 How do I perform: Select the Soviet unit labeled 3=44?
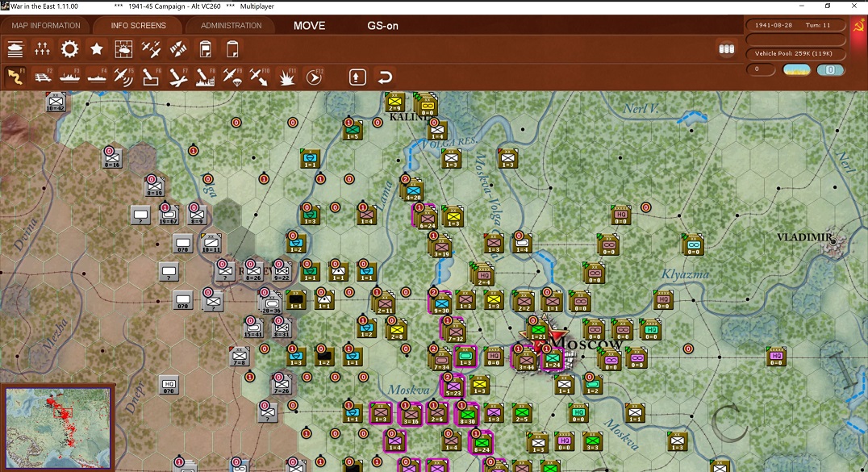[525, 360]
